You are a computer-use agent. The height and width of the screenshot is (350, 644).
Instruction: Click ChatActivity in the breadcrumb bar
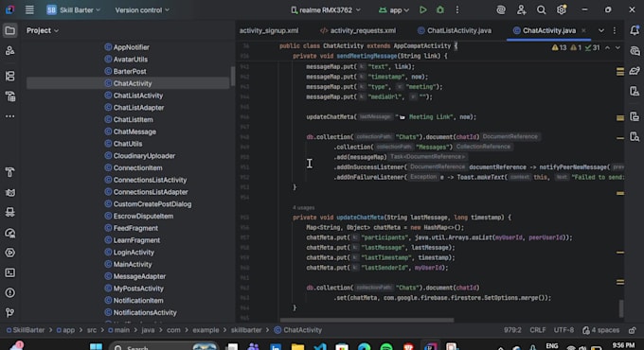tap(298, 330)
